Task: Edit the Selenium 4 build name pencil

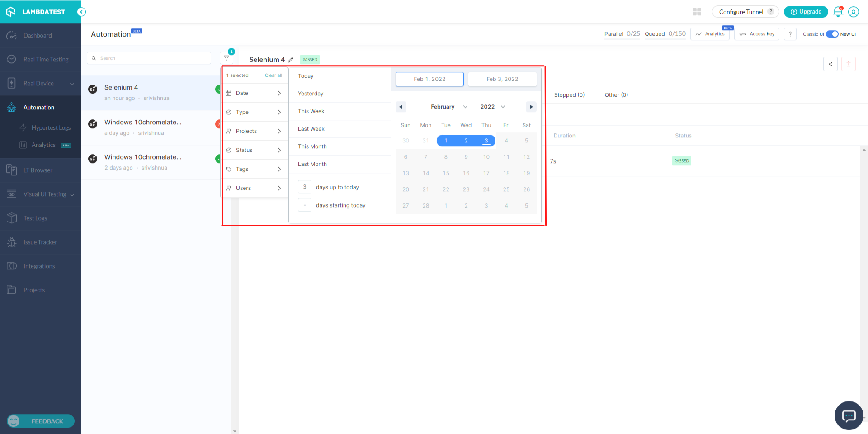Action: tap(291, 60)
